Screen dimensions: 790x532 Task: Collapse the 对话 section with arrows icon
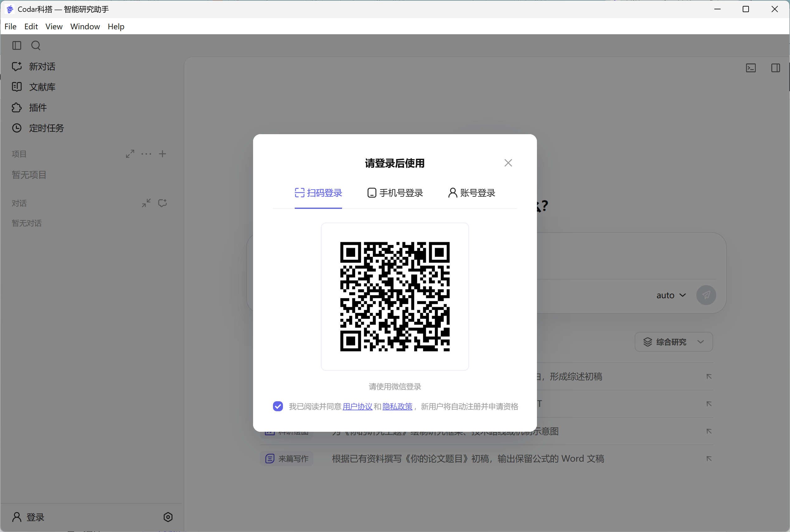click(146, 203)
